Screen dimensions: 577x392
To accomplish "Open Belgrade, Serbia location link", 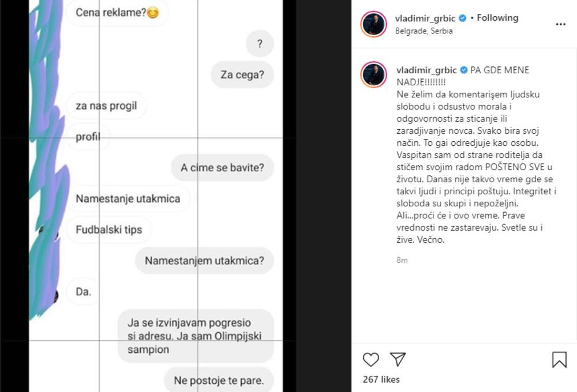I will click(x=424, y=31).
